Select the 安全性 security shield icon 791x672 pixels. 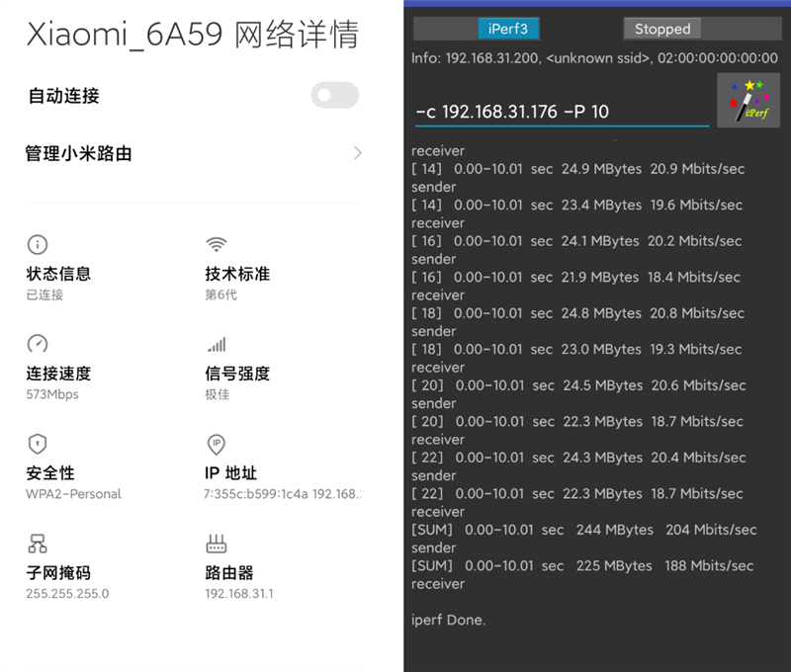[38, 445]
